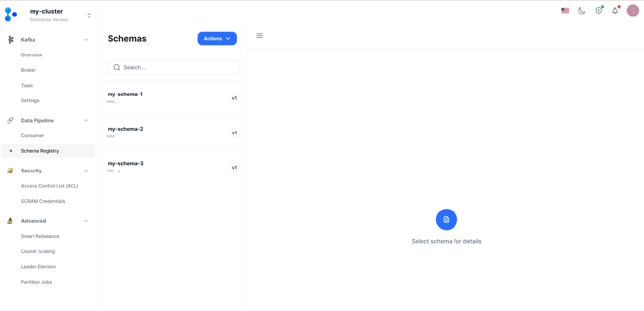Click the Kafka section icon
This screenshot has height=311, width=644.
pyautogui.click(x=11, y=40)
